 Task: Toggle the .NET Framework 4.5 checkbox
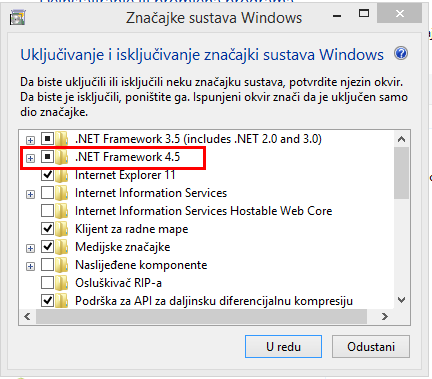pos(47,156)
